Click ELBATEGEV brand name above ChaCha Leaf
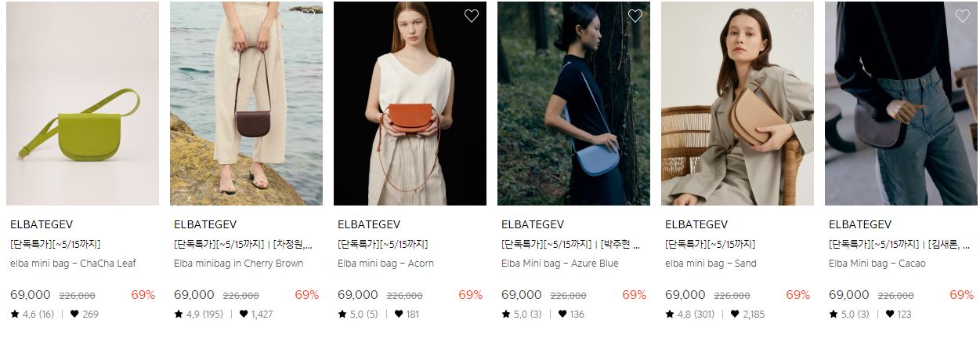This screenshot has height=342, width=980. click(42, 224)
